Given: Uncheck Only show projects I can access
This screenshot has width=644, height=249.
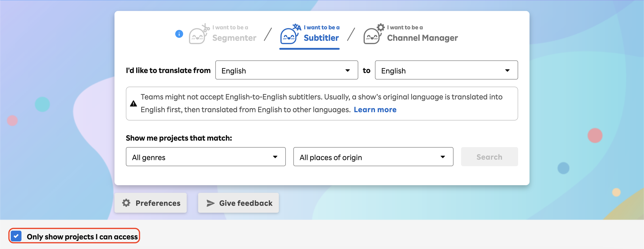Looking at the screenshot, I should pyautogui.click(x=16, y=236).
